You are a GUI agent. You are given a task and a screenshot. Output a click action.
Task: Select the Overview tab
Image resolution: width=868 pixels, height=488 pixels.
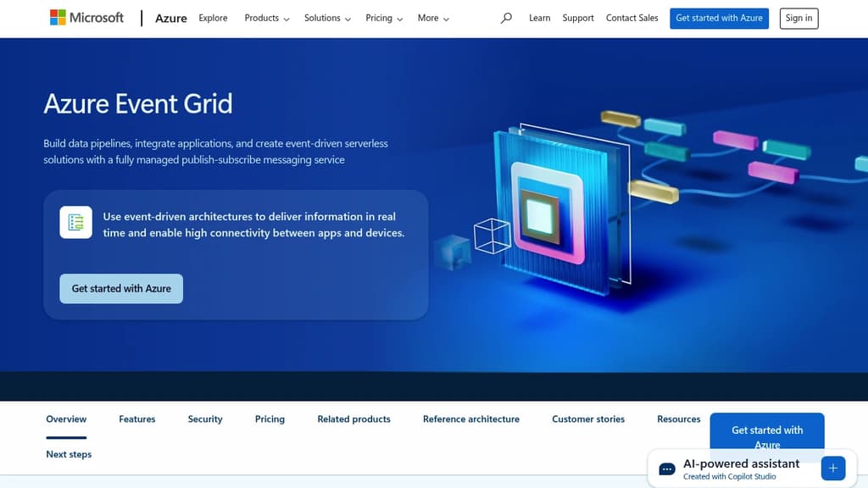66,419
